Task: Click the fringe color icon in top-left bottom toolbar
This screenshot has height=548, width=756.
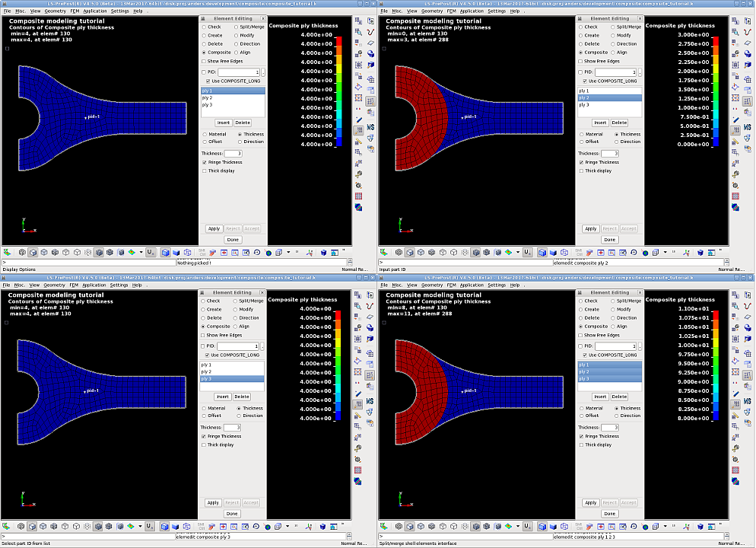Action: click(x=131, y=252)
